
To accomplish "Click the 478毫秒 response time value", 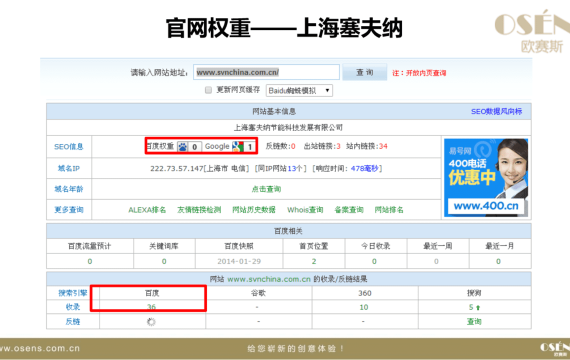I will point(365,168).
